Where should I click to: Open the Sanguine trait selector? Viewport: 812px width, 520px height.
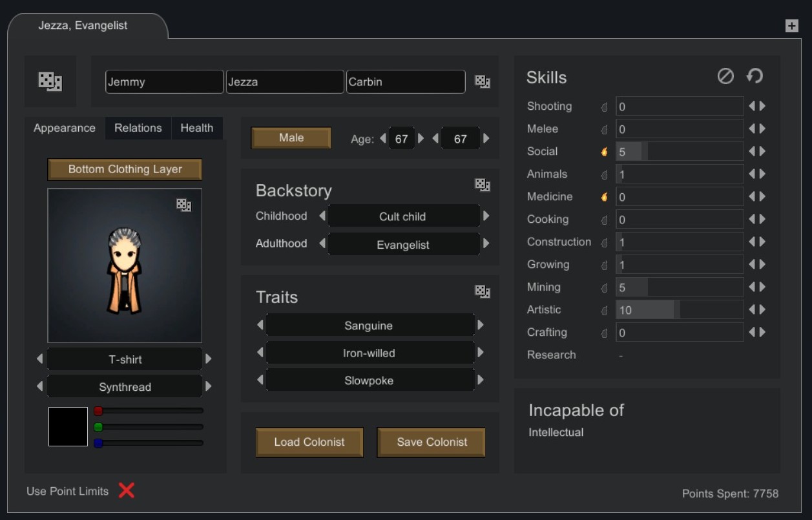pos(370,326)
